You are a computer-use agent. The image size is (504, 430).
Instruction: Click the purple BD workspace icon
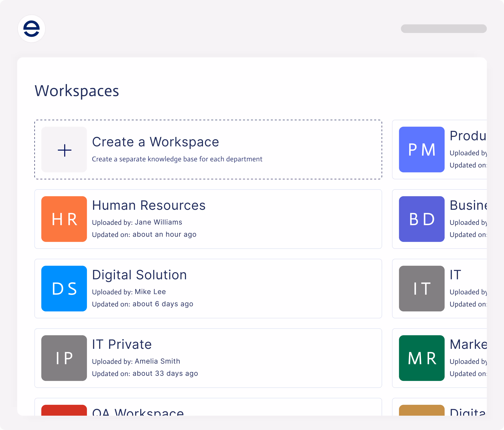[x=421, y=219]
